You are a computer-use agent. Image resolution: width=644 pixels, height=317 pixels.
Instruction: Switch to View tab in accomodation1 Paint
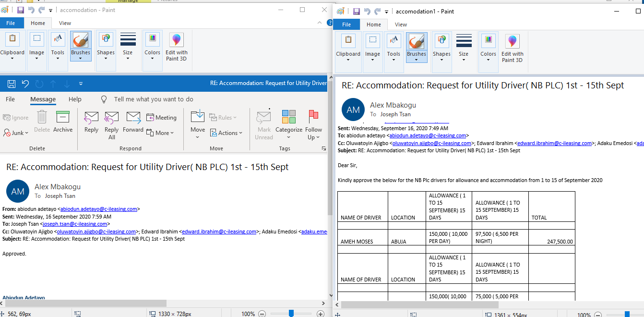click(401, 24)
